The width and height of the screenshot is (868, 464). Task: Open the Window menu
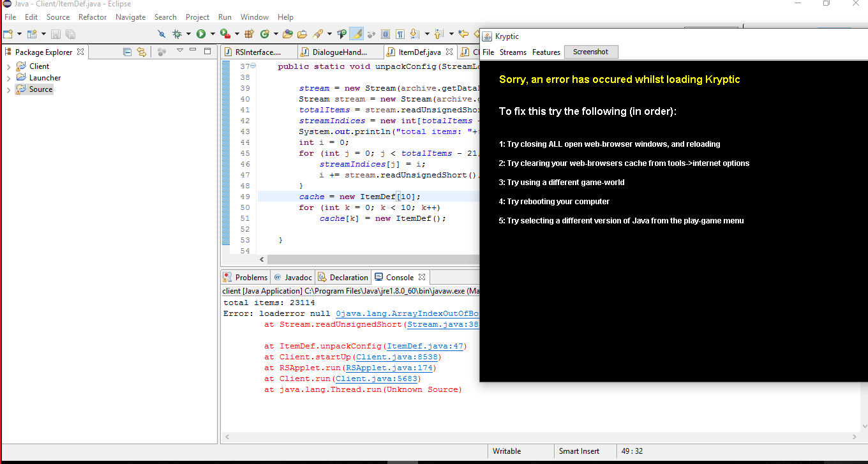(255, 17)
